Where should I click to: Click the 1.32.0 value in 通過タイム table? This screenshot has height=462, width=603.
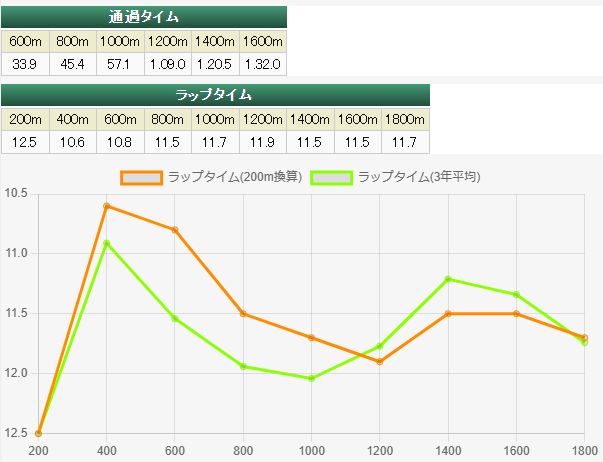coord(263,63)
